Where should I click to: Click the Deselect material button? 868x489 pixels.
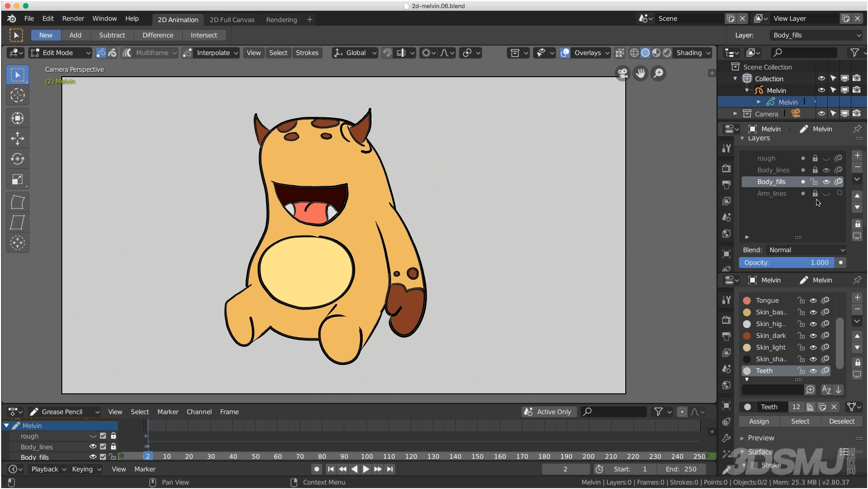click(x=841, y=421)
